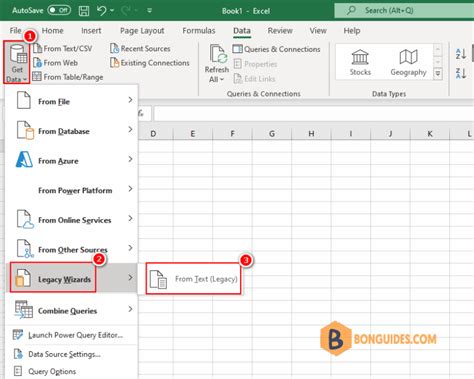Click the Search box in title bar
The image size is (474, 379).
point(404,11)
